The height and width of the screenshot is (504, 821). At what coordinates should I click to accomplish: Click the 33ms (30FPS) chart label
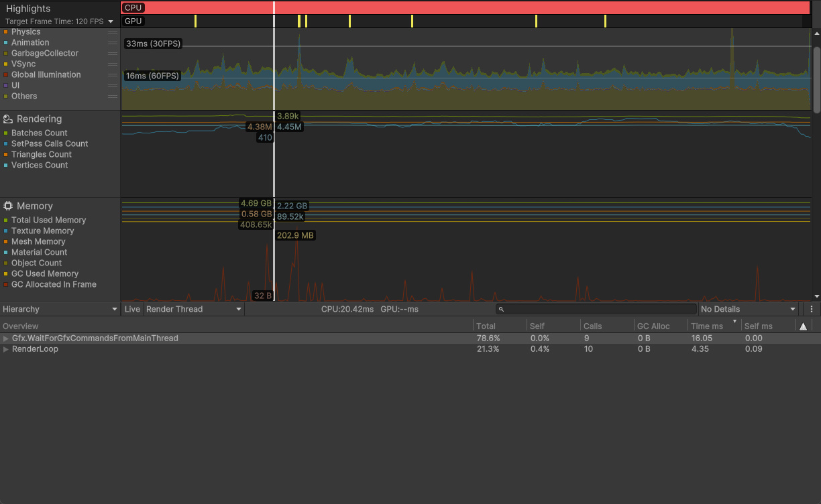(153, 44)
